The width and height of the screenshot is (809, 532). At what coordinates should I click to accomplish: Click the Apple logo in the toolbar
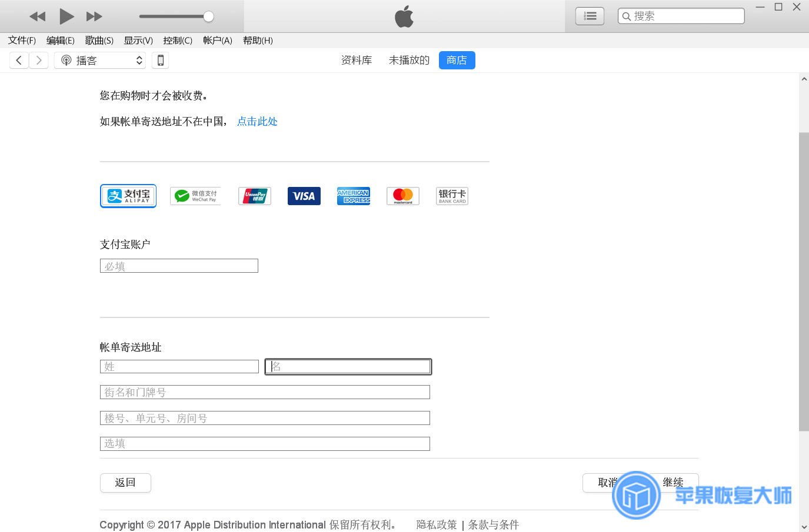click(404, 16)
